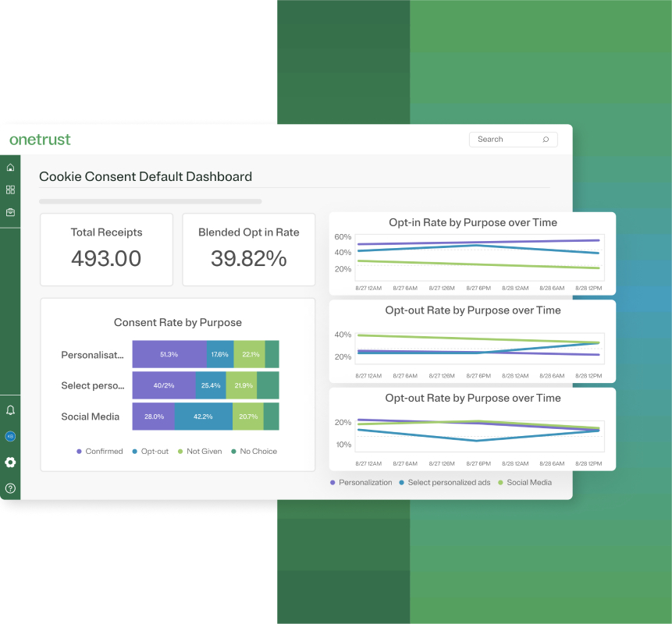Click the Social Media line chart legend dot
The width and height of the screenshot is (672, 624).
[500, 483]
